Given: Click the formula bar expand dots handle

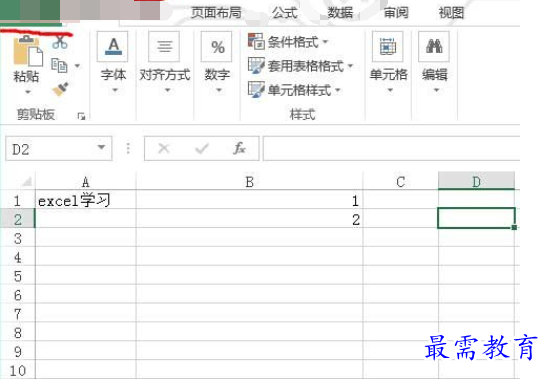Looking at the screenshot, I should pos(128,148).
